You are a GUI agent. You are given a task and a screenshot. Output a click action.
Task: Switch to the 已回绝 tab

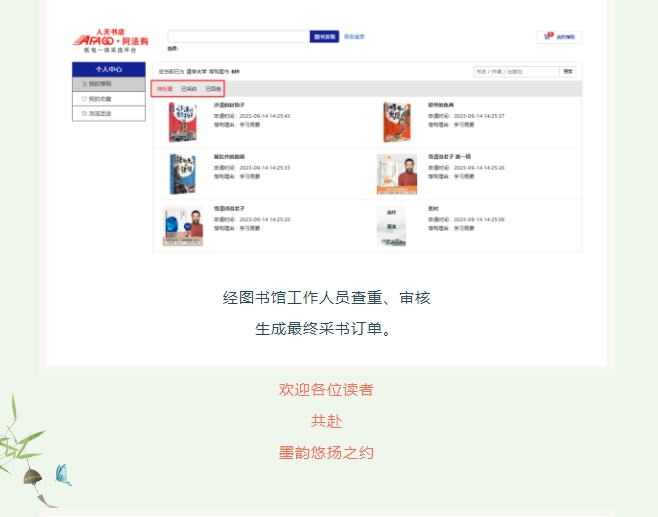click(x=213, y=89)
